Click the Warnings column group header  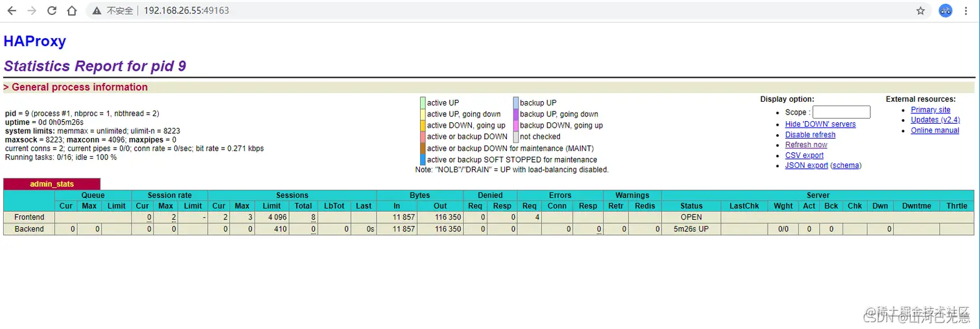point(633,195)
